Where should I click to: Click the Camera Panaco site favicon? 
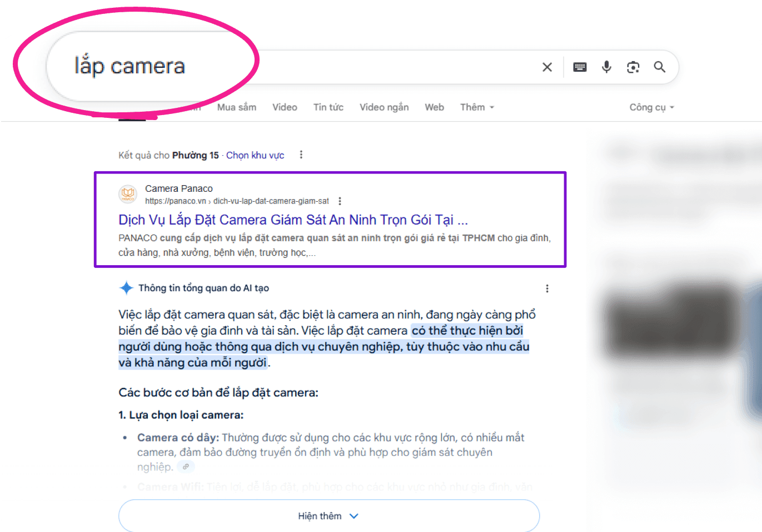128,194
